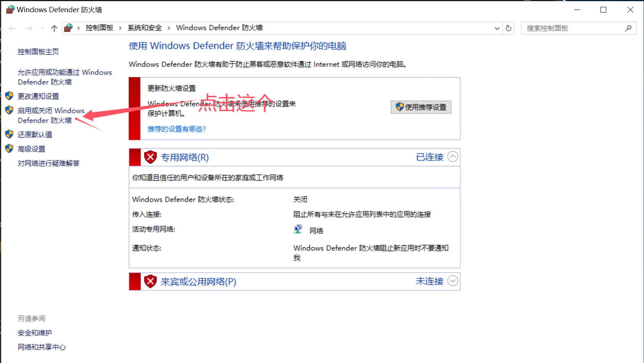Open 启用或关闭 Windows Defender 防火墙 link

[x=51, y=115]
